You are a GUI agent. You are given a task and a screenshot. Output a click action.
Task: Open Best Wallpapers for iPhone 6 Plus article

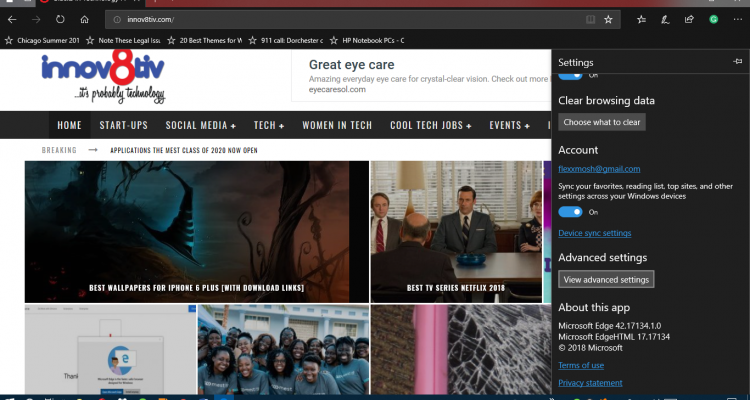click(197, 232)
